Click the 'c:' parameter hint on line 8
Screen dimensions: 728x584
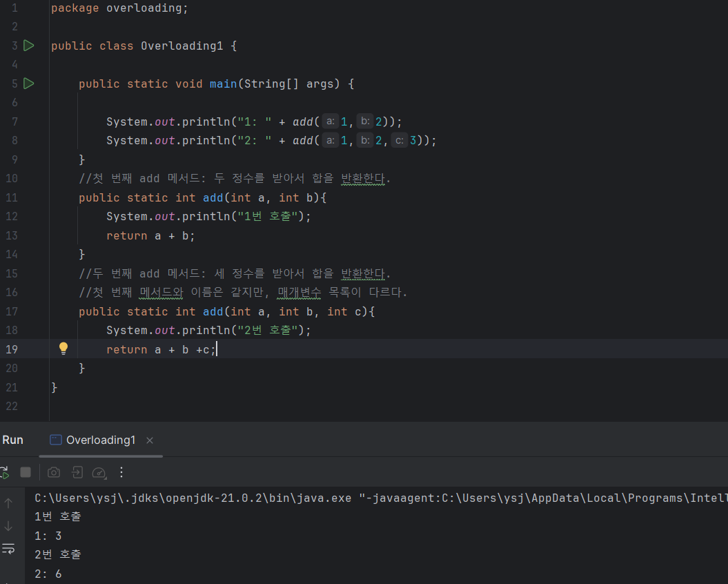400,140
